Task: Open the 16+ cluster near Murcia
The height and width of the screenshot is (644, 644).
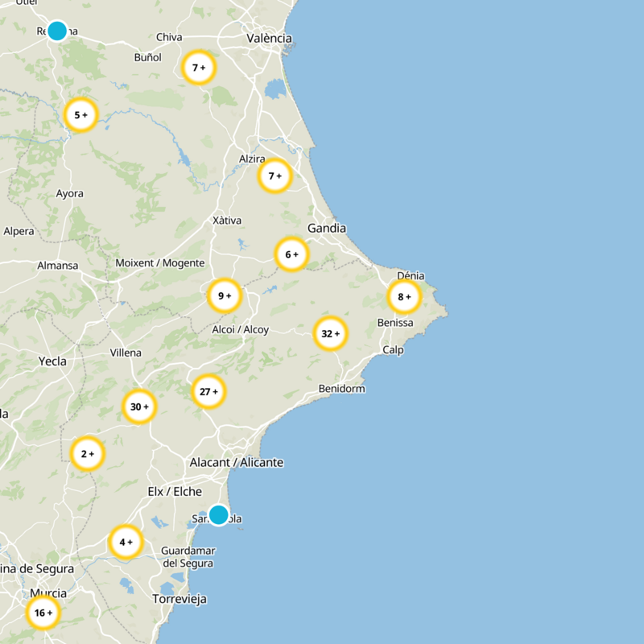Action: pyautogui.click(x=43, y=613)
